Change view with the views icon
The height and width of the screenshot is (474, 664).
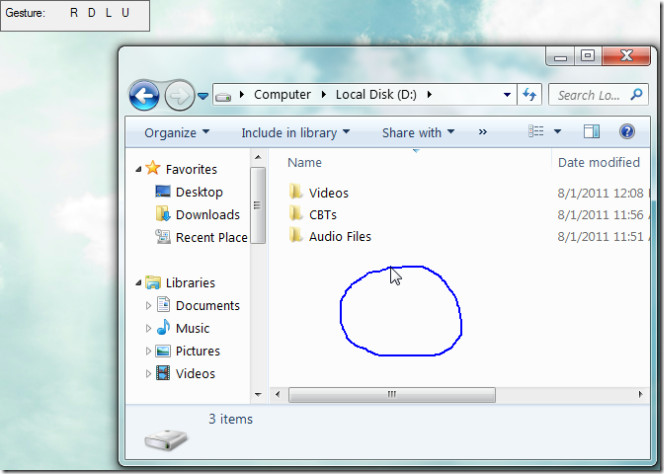536,131
